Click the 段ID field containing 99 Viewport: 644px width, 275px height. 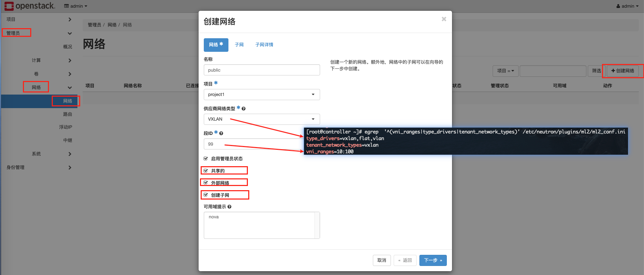coord(253,144)
